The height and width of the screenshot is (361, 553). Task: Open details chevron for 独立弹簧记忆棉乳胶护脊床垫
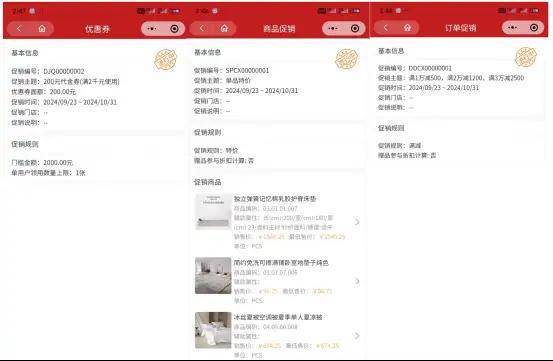pos(357,222)
